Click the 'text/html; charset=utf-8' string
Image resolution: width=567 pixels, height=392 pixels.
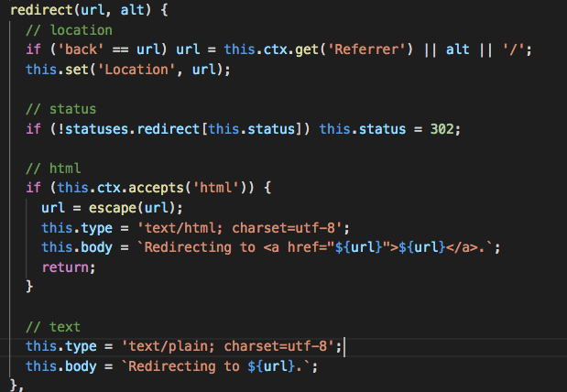coord(239,228)
